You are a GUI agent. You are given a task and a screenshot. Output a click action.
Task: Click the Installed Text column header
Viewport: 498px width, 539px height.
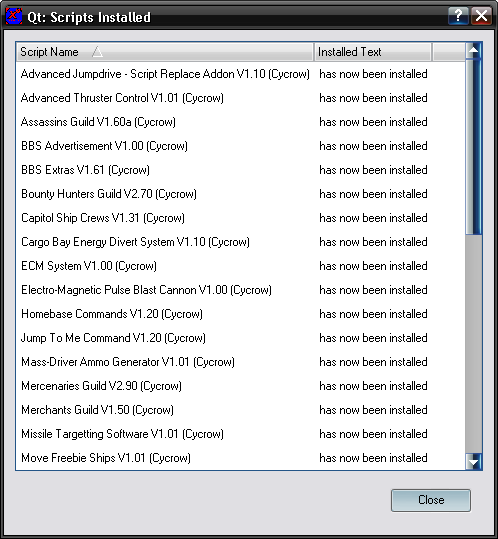tap(373, 52)
